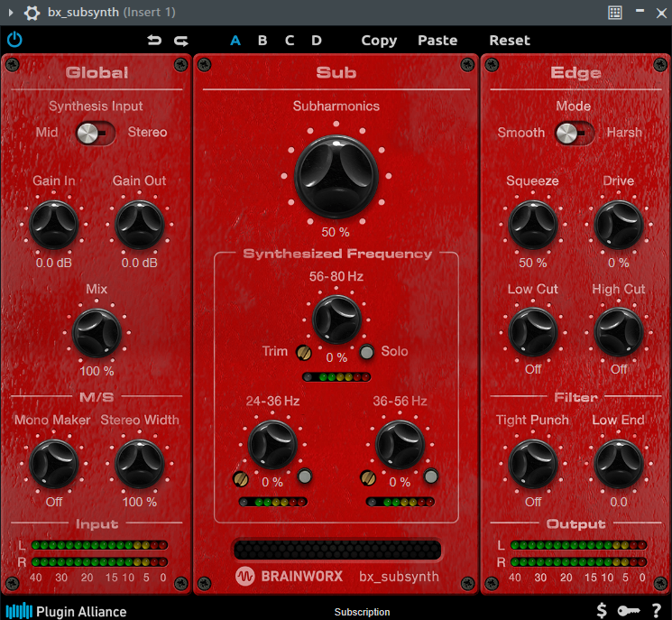The width and height of the screenshot is (672, 620).
Task: Click the Stereo Width 100 % value
Action: (140, 502)
